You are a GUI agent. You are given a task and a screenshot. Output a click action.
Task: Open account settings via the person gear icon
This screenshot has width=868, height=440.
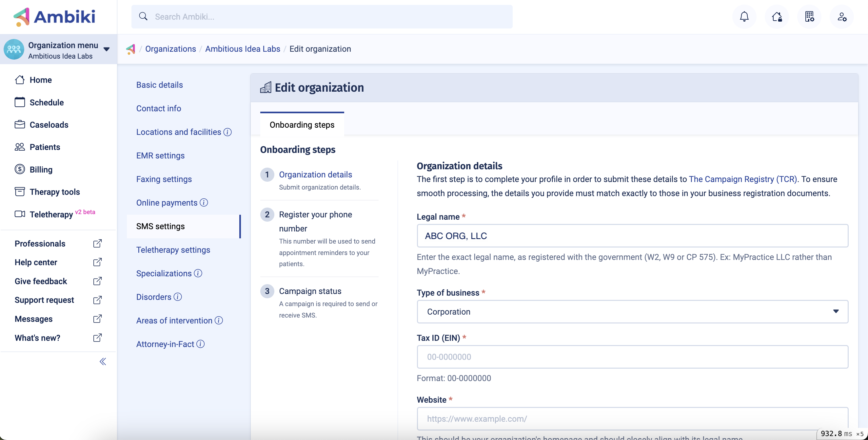pyautogui.click(x=842, y=16)
